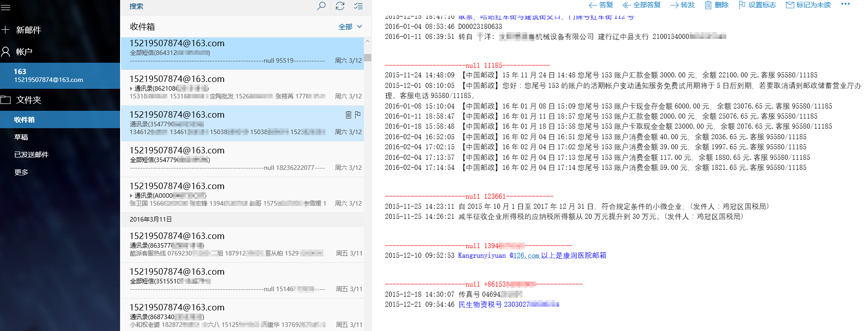Click the 收件箱 list heading
This screenshot has width=868, height=331.
(143, 27)
